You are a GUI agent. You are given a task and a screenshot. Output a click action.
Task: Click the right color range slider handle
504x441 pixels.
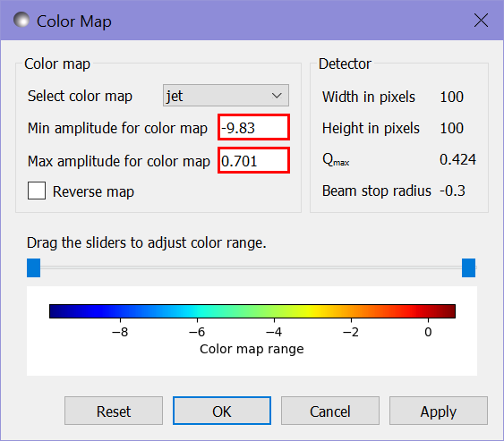pyautogui.click(x=469, y=267)
